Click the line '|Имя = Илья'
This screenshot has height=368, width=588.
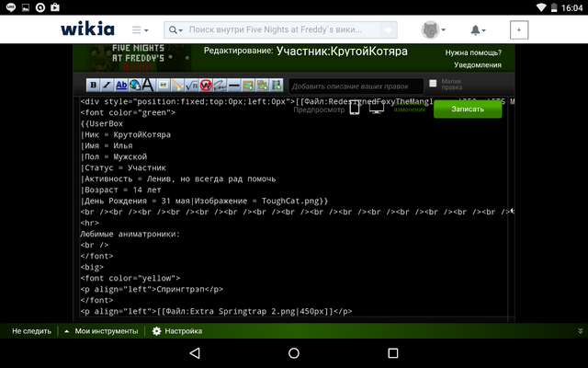(x=107, y=145)
